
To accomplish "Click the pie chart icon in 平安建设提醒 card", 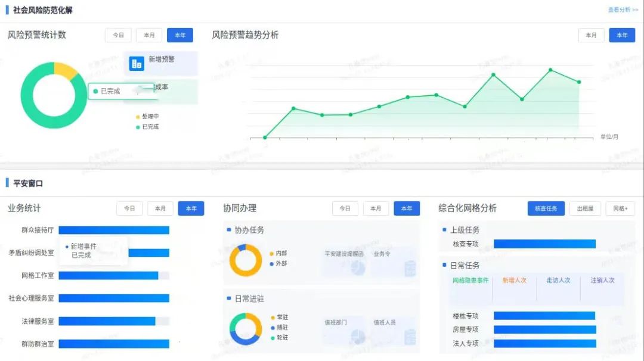I will [x=358, y=268].
